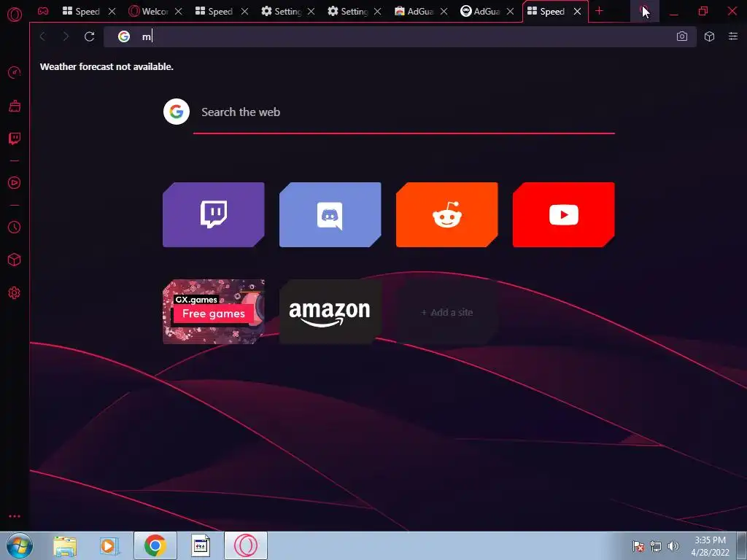The width and height of the screenshot is (747, 560).
Task: Open History clock icon in sidebar
Action: (15, 227)
